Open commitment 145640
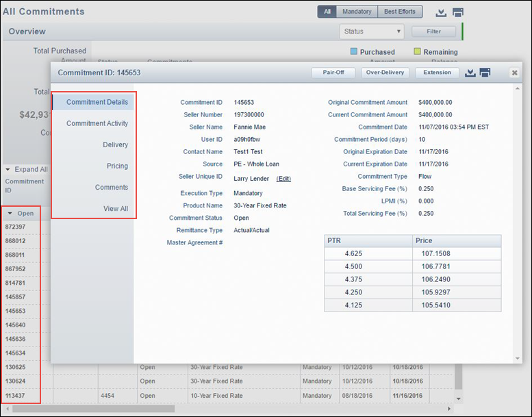532x417 pixels. tap(15, 325)
